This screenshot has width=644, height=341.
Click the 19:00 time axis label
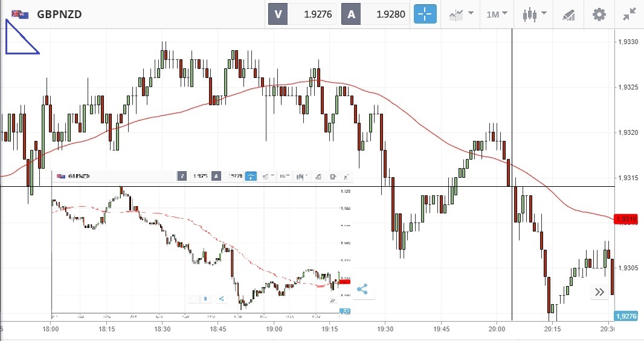(274, 329)
